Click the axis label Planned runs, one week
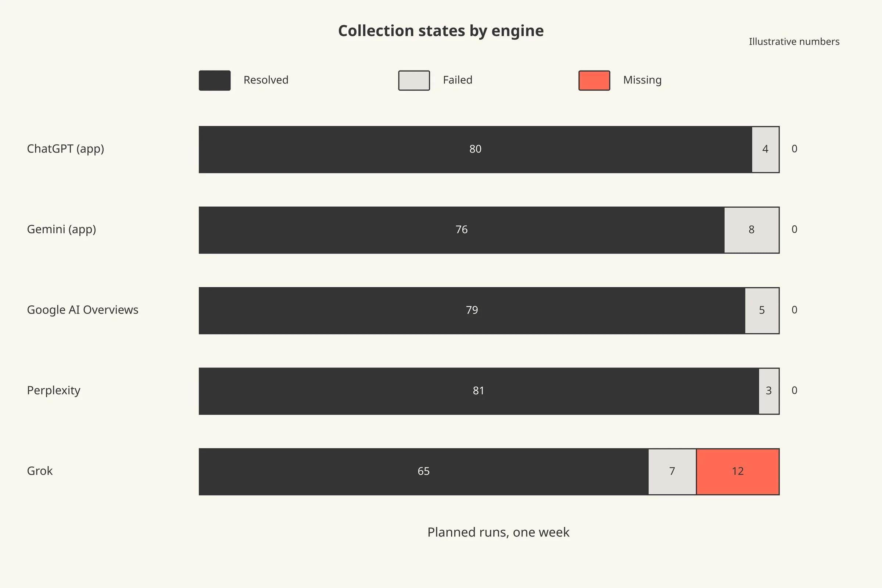 click(x=498, y=533)
